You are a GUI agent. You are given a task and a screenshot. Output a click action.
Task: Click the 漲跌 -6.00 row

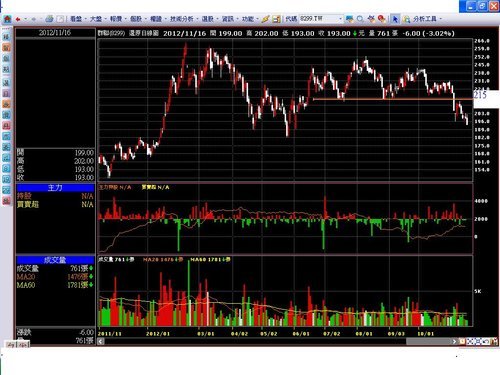tap(55, 332)
